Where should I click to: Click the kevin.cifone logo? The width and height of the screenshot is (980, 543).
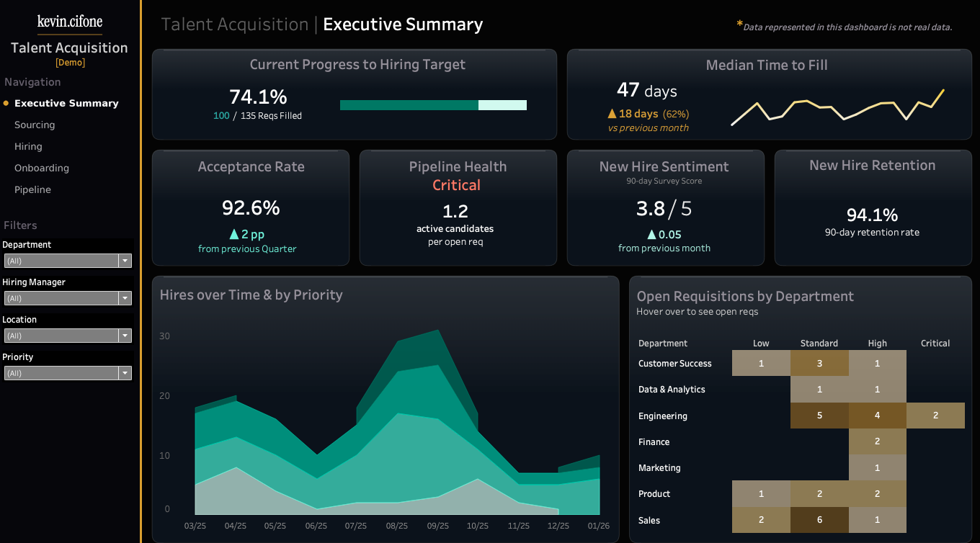click(69, 22)
